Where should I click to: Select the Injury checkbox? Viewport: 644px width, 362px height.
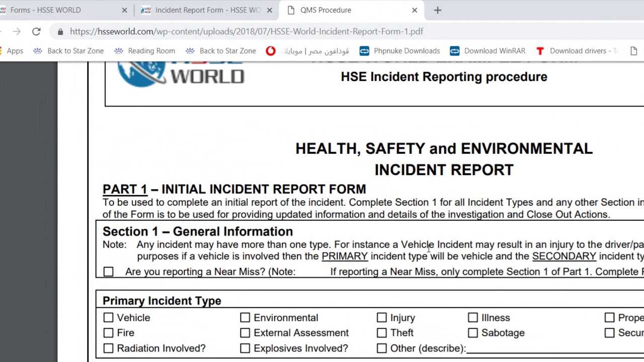pyautogui.click(x=382, y=318)
